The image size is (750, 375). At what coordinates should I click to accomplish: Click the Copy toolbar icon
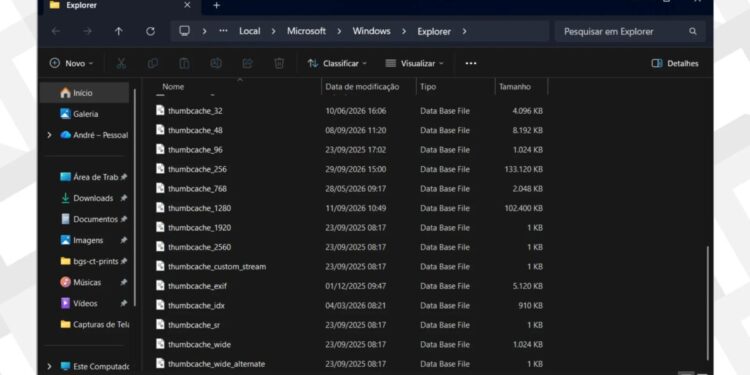(153, 63)
